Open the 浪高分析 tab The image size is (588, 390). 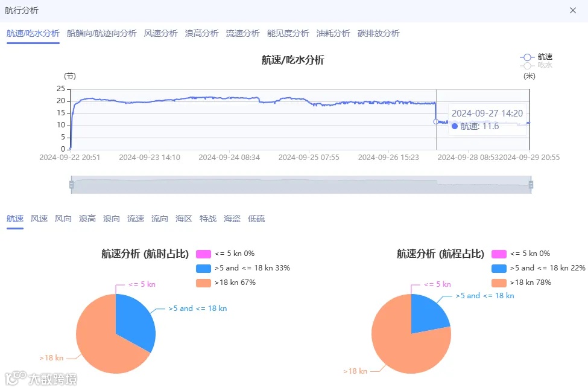(201, 34)
